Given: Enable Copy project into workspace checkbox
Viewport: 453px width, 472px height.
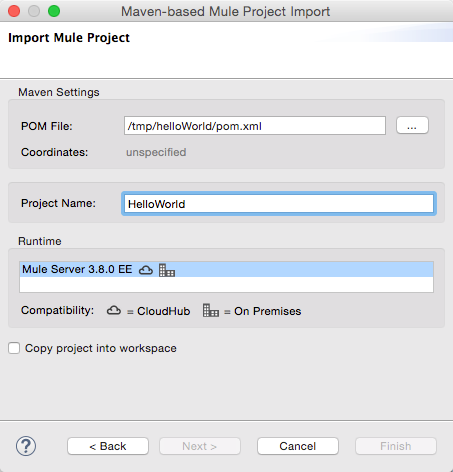Looking at the screenshot, I should click(x=14, y=348).
